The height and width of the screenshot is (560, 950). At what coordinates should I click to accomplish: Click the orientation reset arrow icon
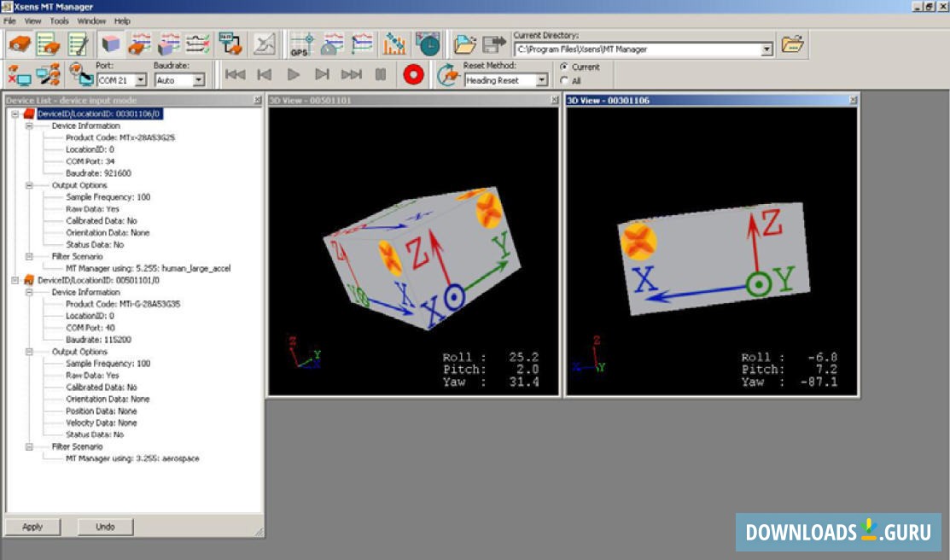(448, 75)
